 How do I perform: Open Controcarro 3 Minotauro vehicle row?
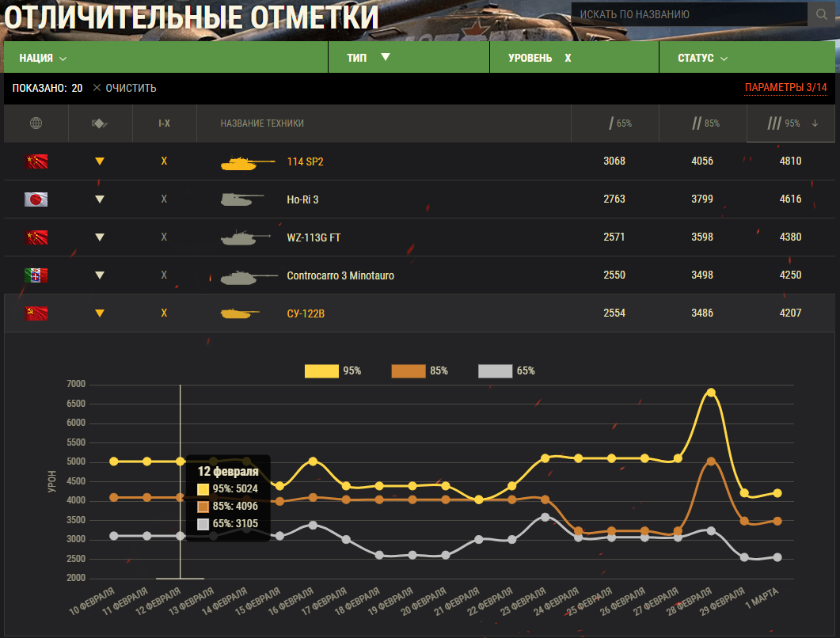pos(420,275)
